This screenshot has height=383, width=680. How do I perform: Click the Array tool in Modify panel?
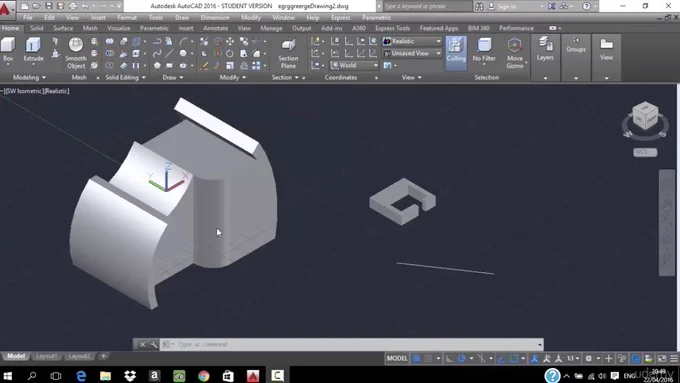[256, 65]
